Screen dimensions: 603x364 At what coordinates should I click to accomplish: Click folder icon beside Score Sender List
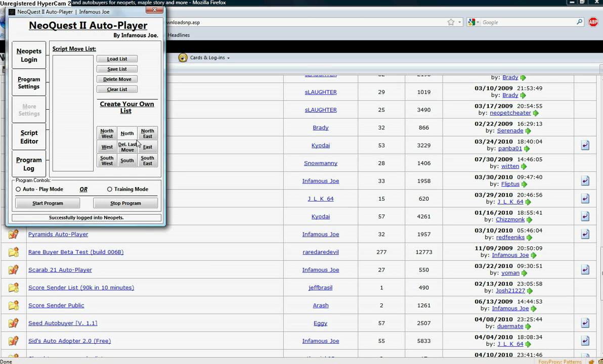point(14,288)
